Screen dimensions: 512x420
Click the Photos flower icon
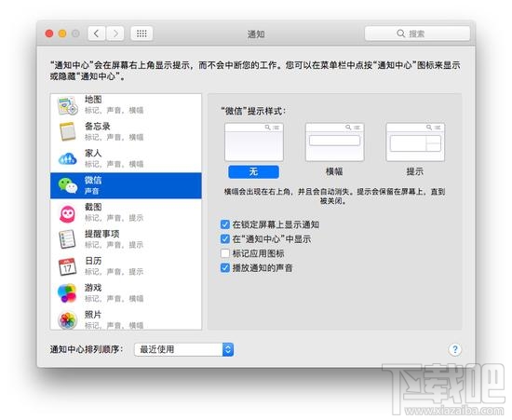click(x=67, y=320)
